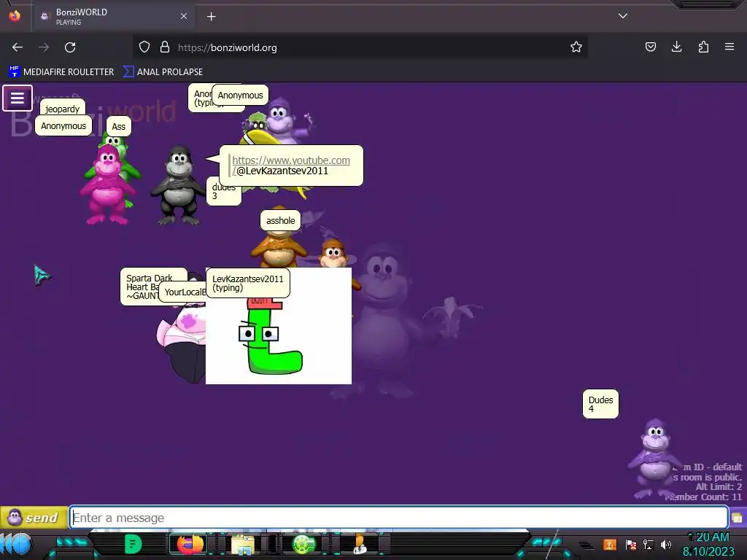
Task: Bookmark this page with the star
Action: pyautogui.click(x=576, y=47)
